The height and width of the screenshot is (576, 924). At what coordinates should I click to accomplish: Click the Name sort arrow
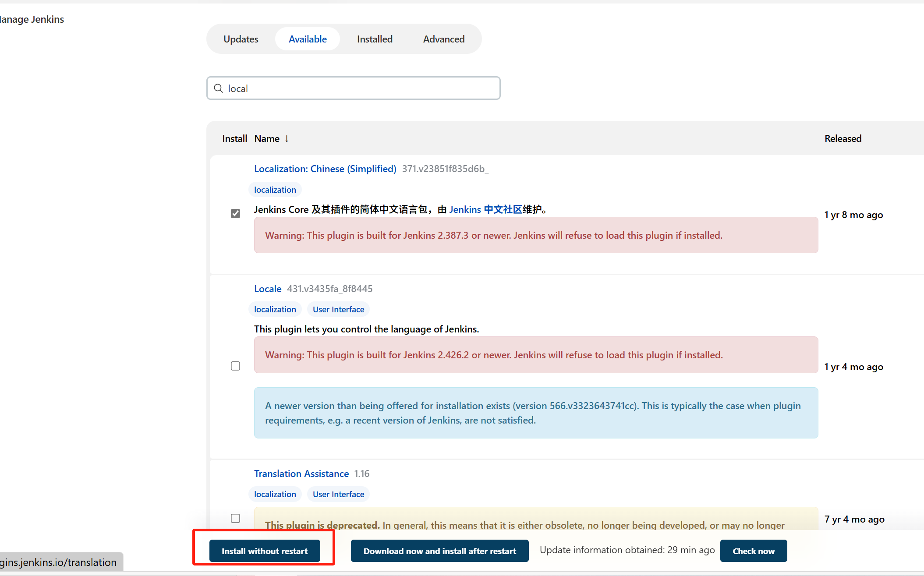click(x=287, y=139)
